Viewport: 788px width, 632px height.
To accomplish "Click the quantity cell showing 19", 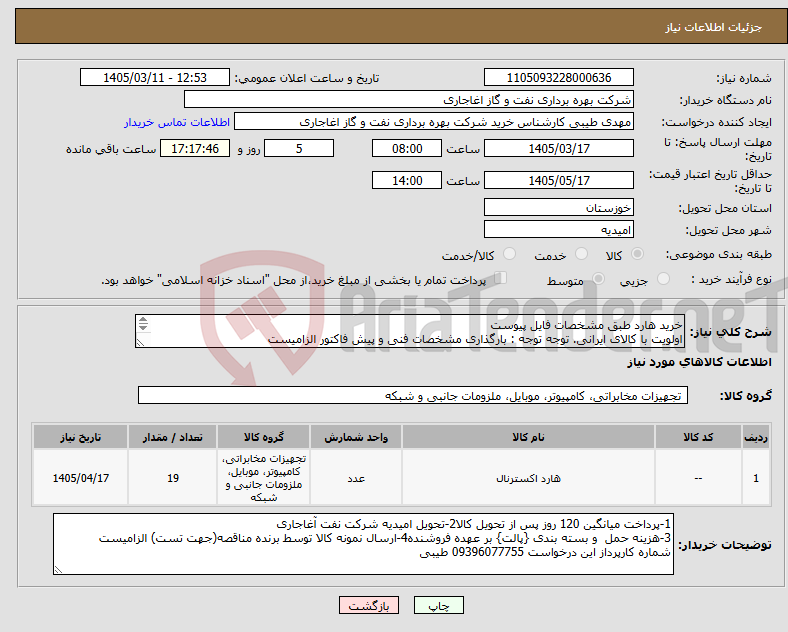I will [x=173, y=478].
